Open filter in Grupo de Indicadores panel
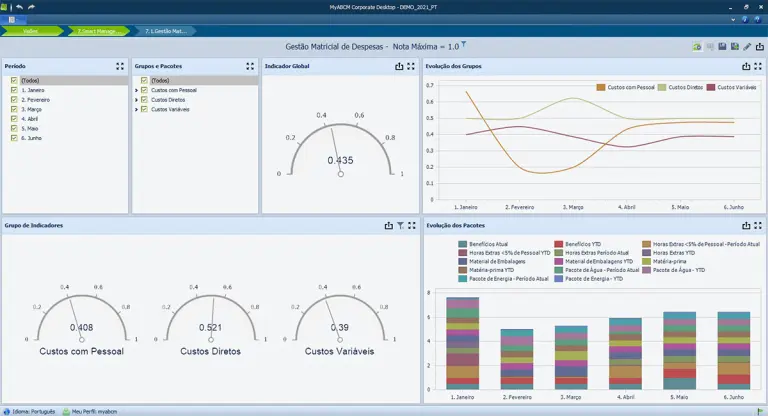This screenshot has height=416, width=768. pyautogui.click(x=400, y=226)
